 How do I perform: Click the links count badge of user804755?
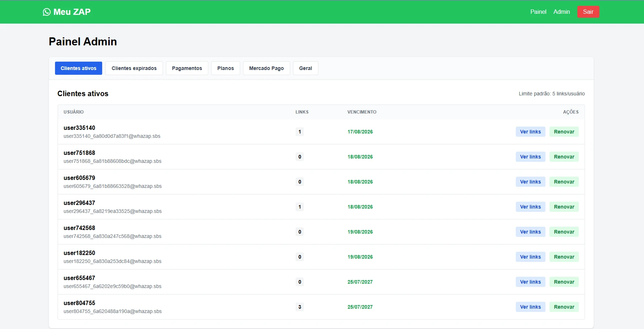[x=300, y=307]
